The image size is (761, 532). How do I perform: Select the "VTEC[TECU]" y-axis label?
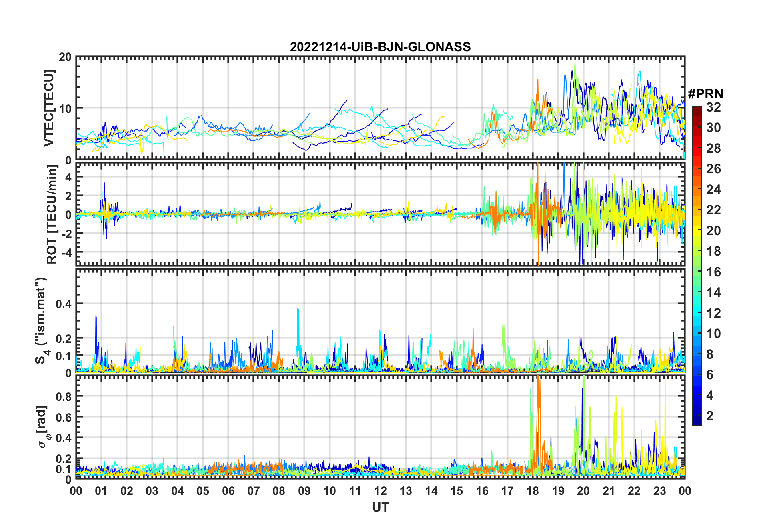(x=49, y=108)
